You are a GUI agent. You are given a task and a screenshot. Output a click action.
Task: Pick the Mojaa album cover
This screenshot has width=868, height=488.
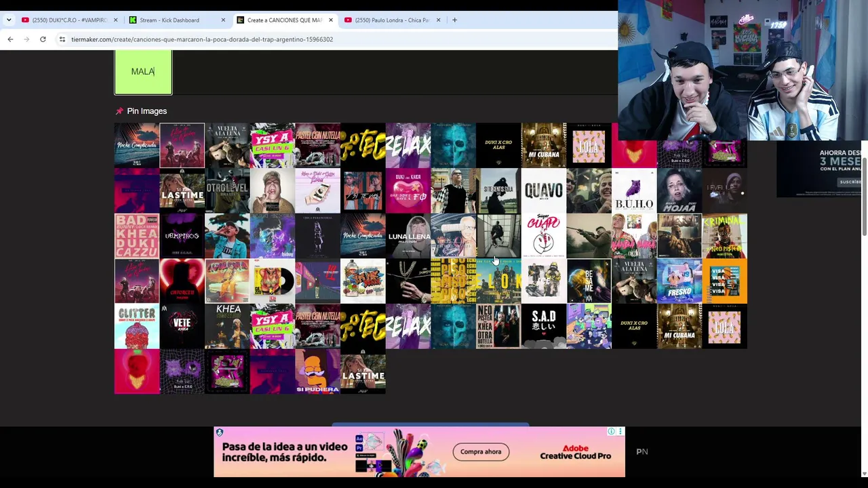(679, 190)
